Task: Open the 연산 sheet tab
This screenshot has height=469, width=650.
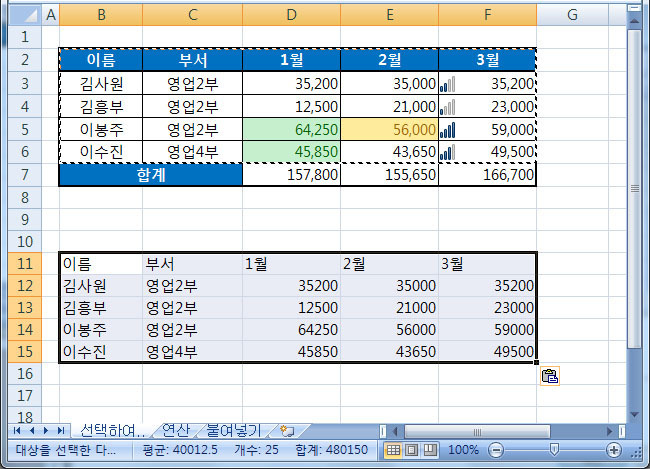Action: (176, 430)
